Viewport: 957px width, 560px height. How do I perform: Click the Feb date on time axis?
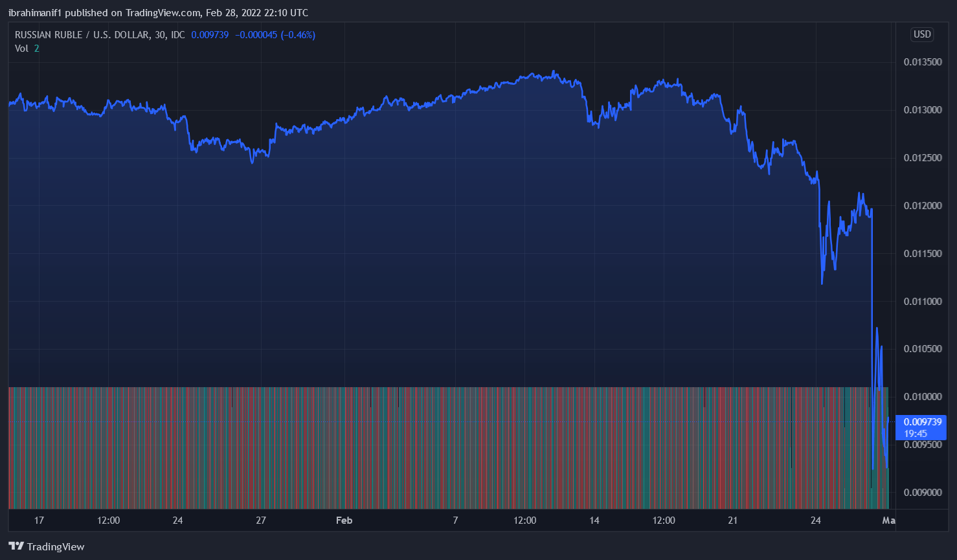344,521
